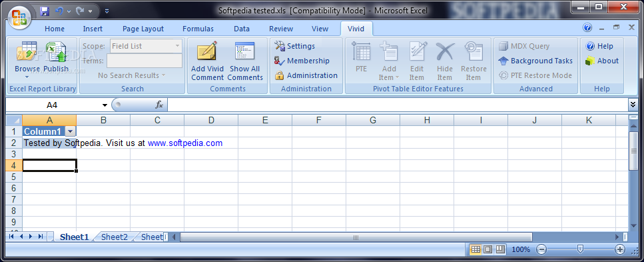Open Vivid Settings

tap(295, 46)
